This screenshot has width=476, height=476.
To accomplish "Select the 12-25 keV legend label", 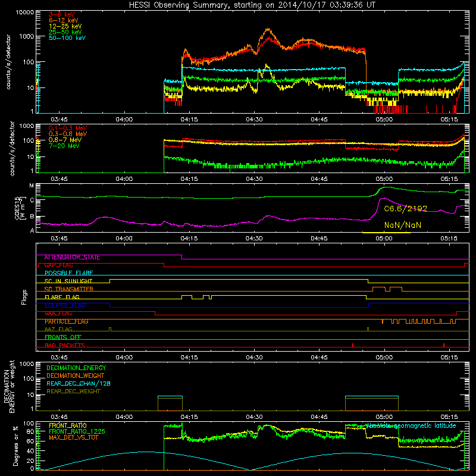I will pos(65,26).
